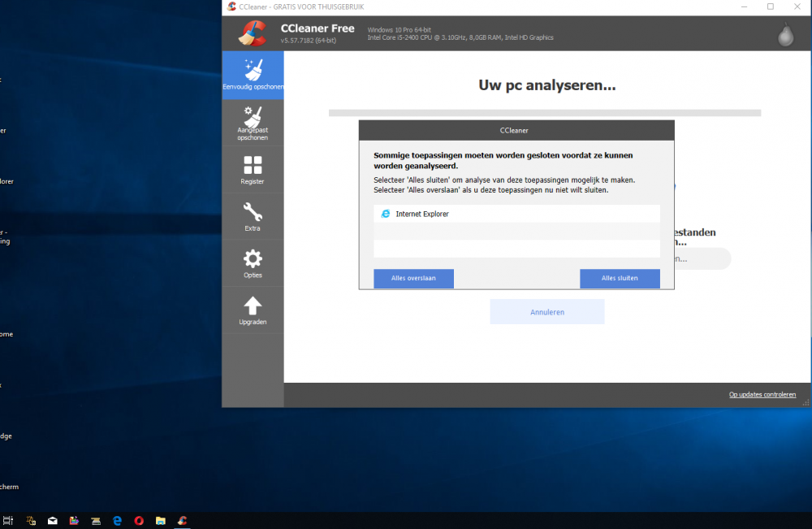Open Microsoft Edge from the taskbar
The width and height of the screenshot is (812, 529).
coord(117,520)
